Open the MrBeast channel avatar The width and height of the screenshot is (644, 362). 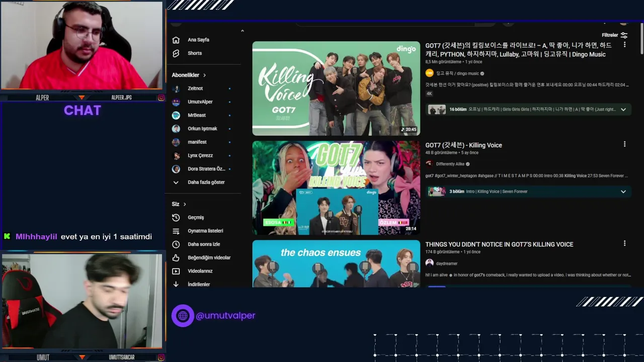click(x=176, y=115)
